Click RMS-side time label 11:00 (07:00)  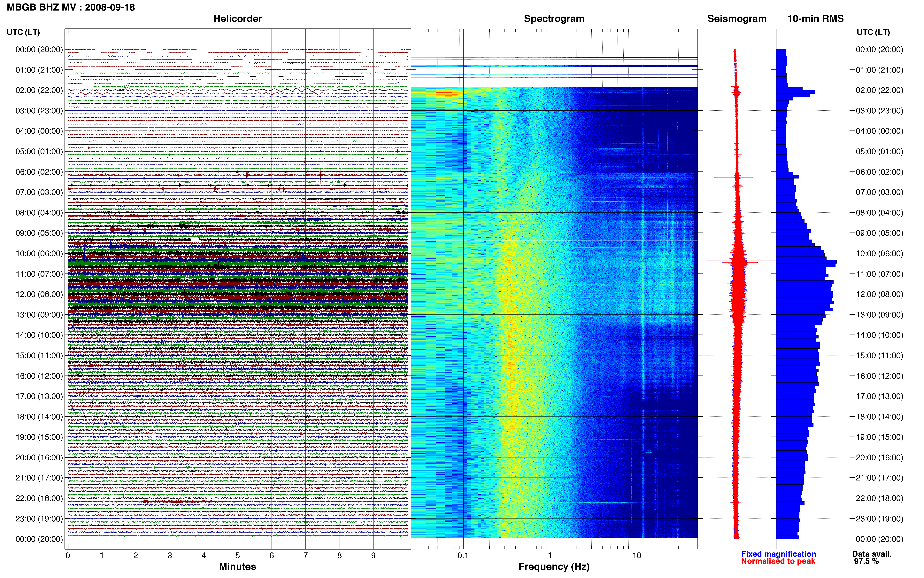click(x=879, y=274)
